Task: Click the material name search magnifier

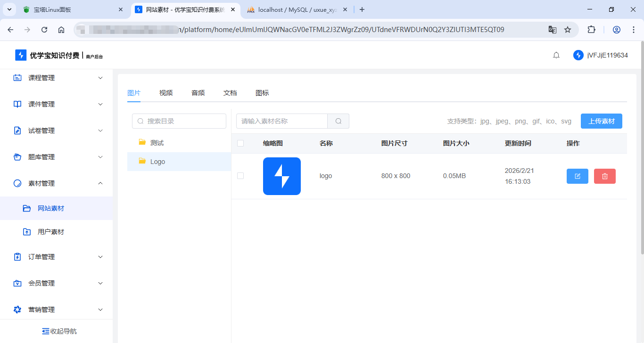Action: pyautogui.click(x=338, y=121)
